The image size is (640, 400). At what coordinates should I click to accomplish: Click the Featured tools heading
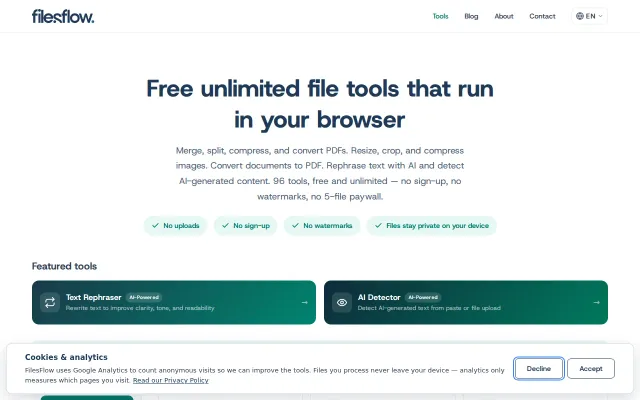64,266
